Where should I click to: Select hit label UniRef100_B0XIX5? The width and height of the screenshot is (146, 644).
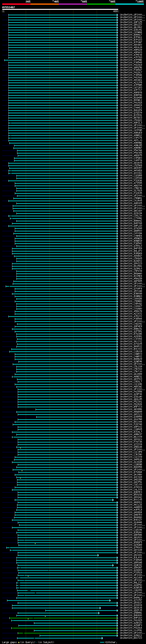click(131, 499)
